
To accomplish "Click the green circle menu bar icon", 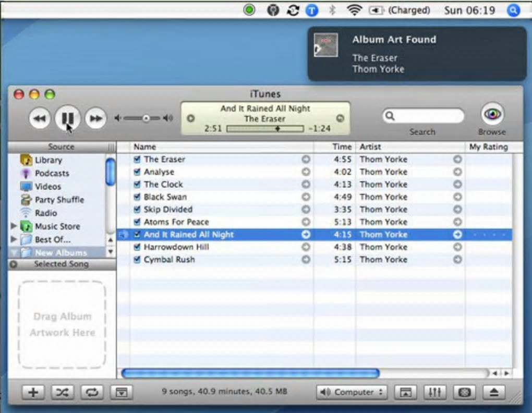I will pyautogui.click(x=249, y=10).
